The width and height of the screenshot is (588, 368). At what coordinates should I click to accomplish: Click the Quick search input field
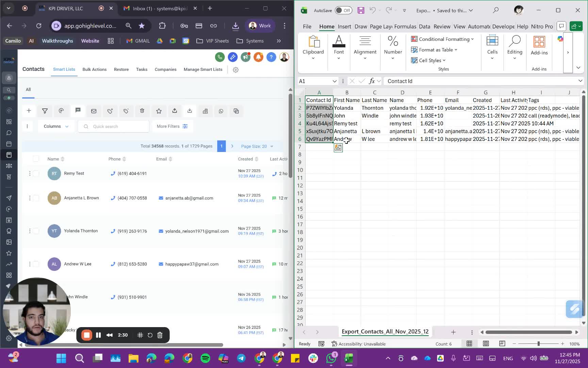pos(114,126)
